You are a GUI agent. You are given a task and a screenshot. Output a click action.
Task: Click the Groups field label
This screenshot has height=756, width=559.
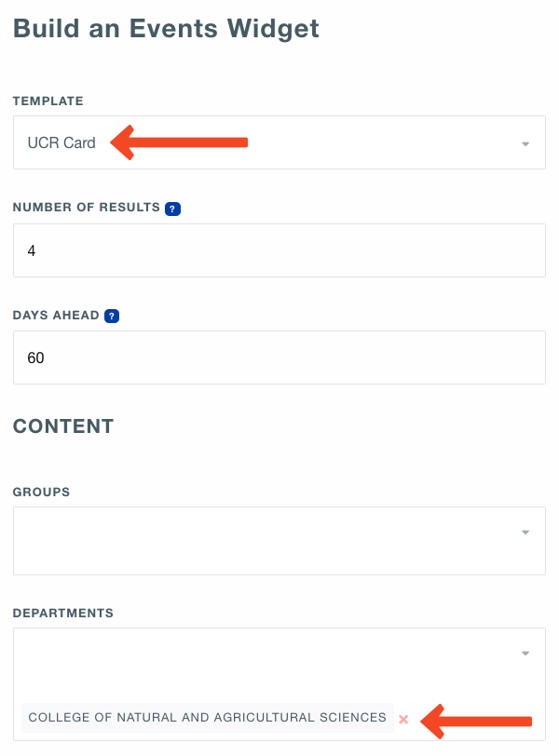point(41,492)
